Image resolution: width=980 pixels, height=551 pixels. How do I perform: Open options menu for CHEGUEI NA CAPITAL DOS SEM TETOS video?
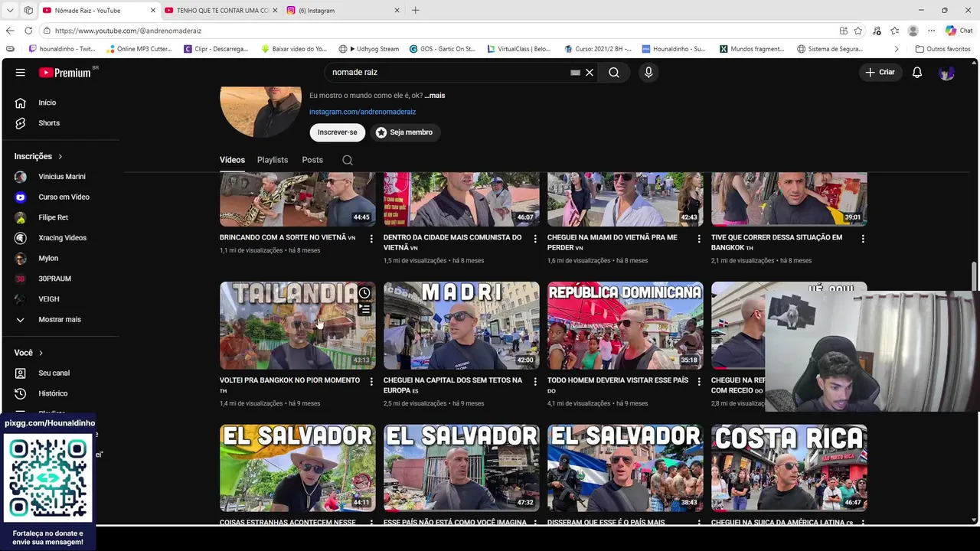(535, 381)
